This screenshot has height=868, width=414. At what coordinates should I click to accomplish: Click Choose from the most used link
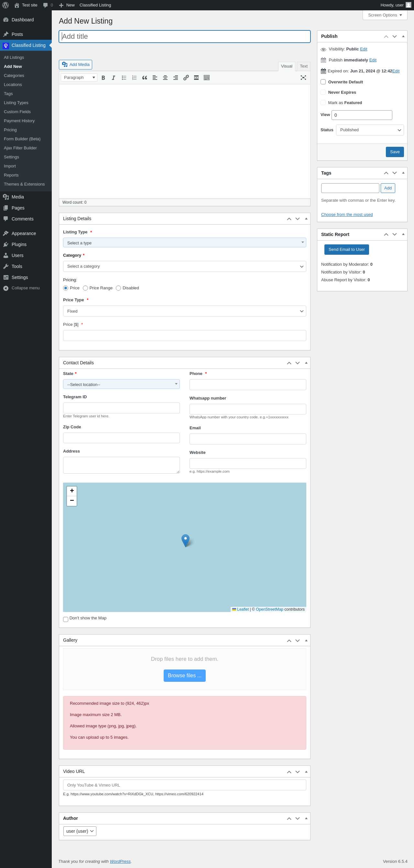pos(347,215)
